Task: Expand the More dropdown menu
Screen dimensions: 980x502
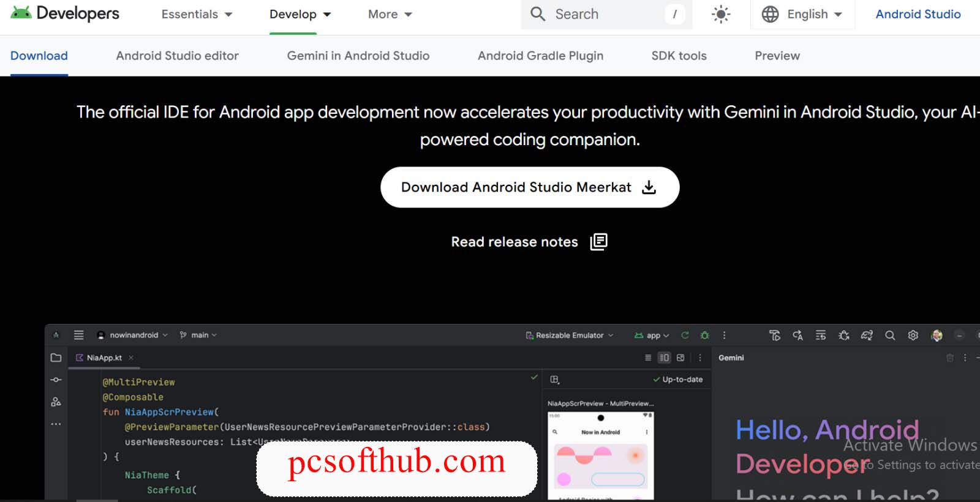Action: (390, 14)
